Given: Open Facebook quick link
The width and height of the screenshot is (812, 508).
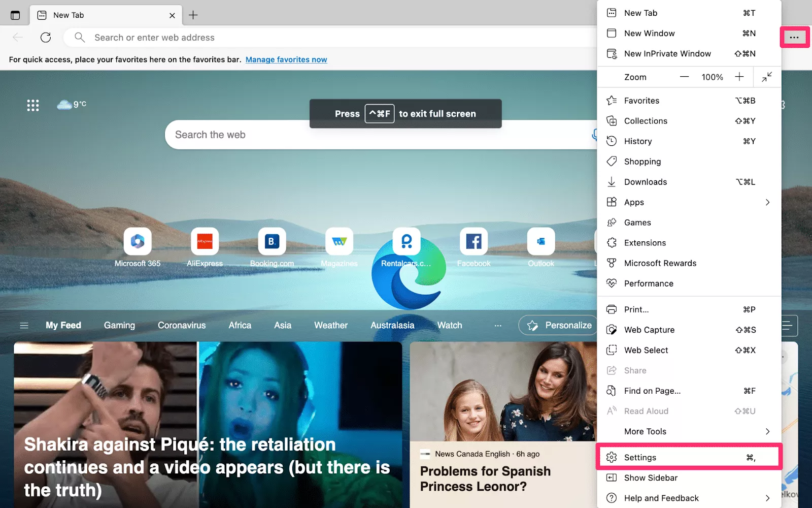Looking at the screenshot, I should coord(474,247).
